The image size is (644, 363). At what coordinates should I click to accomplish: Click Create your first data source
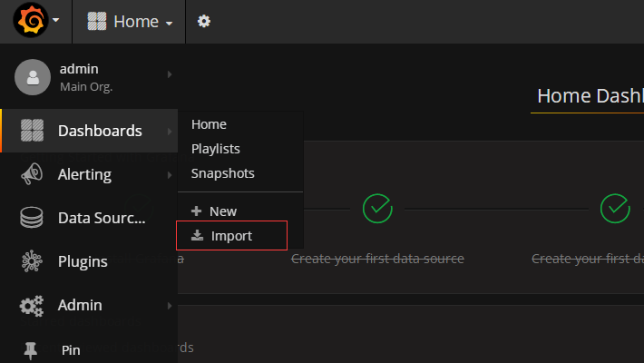click(377, 259)
